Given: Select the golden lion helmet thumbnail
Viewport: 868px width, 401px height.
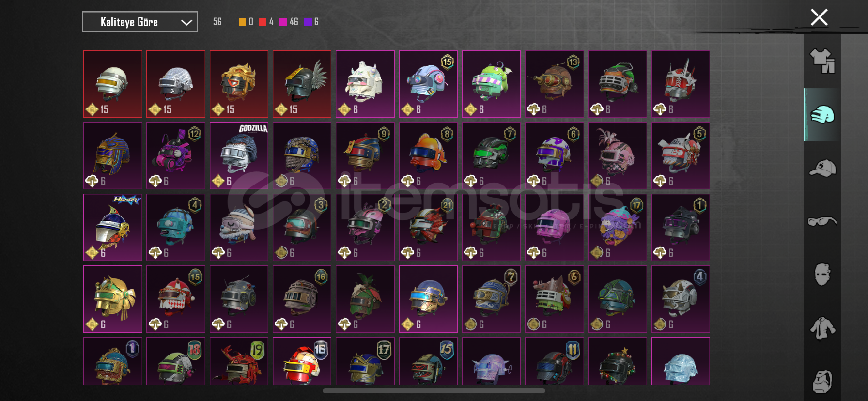Looking at the screenshot, I should 239,84.
